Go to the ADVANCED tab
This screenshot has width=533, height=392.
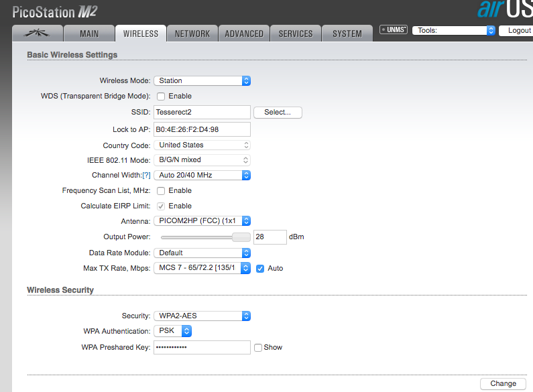coord(244,34)
